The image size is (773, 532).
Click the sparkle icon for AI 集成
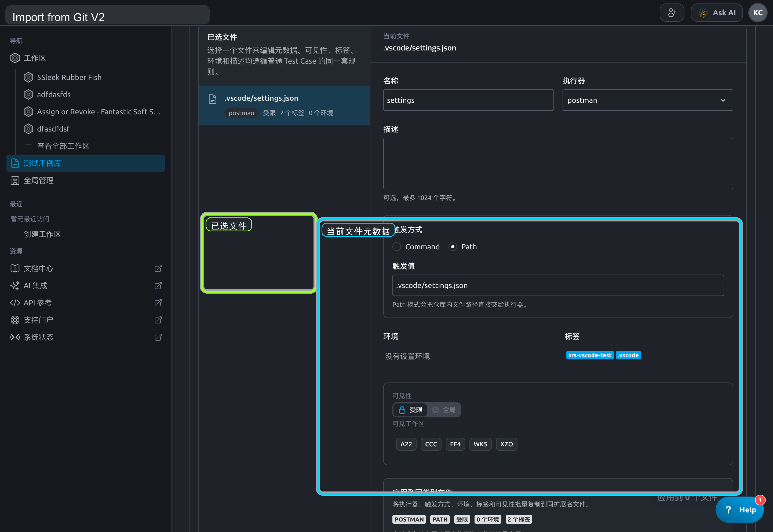coord(15,286)
